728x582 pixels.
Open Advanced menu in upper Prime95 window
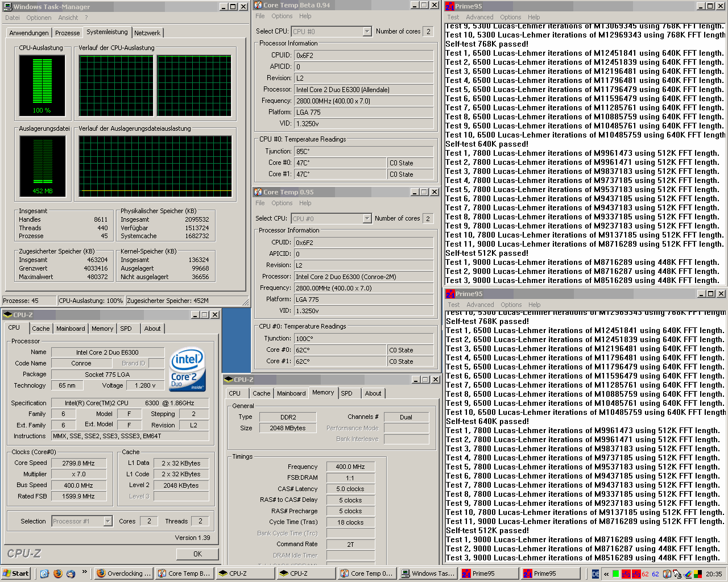coord(480,17)
